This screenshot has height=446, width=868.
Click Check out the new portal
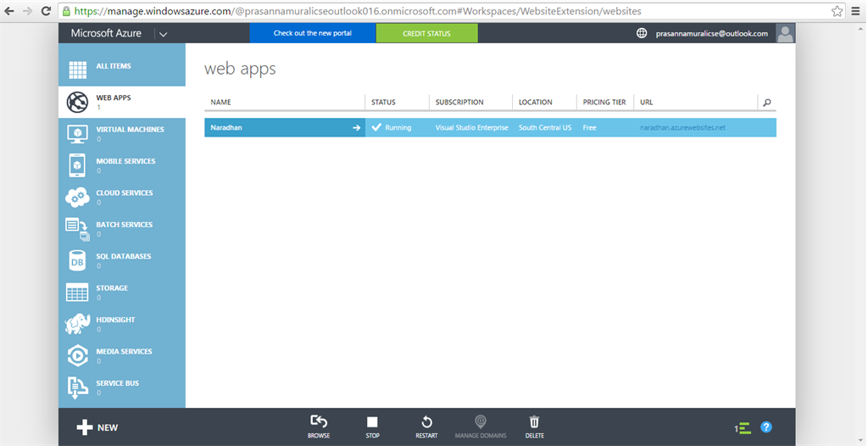313,33
